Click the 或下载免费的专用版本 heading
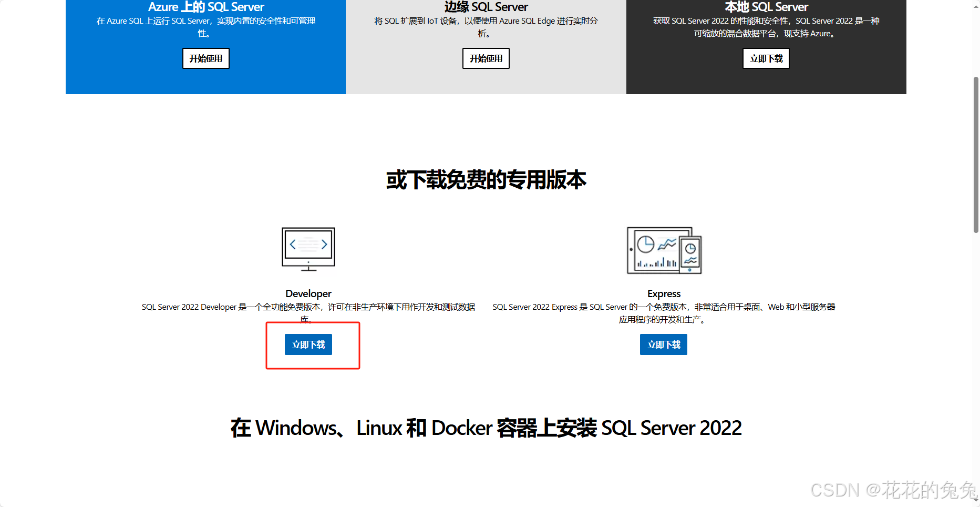 (x=486, y=180)
